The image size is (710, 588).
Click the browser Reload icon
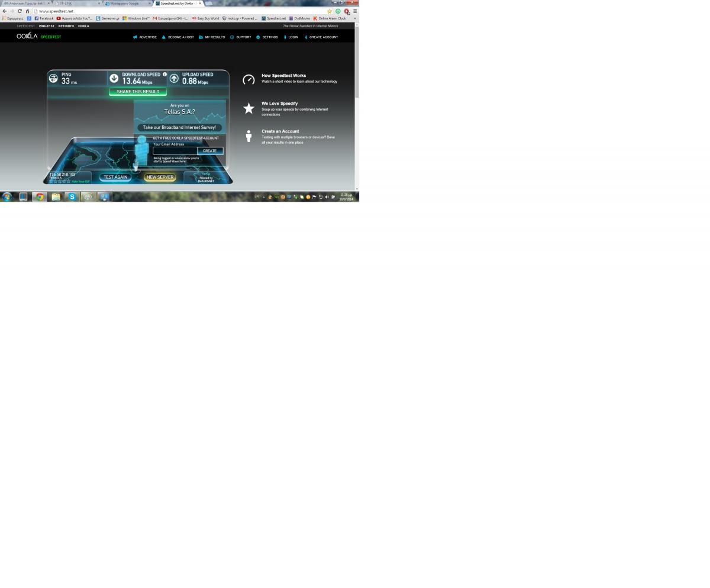[x=20, y=11]
